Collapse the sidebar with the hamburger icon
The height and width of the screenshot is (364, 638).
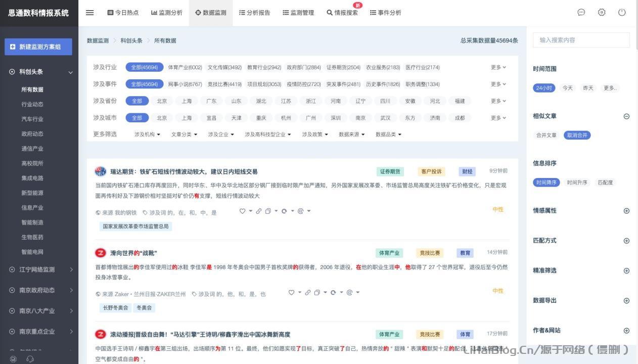click(89, 13)
